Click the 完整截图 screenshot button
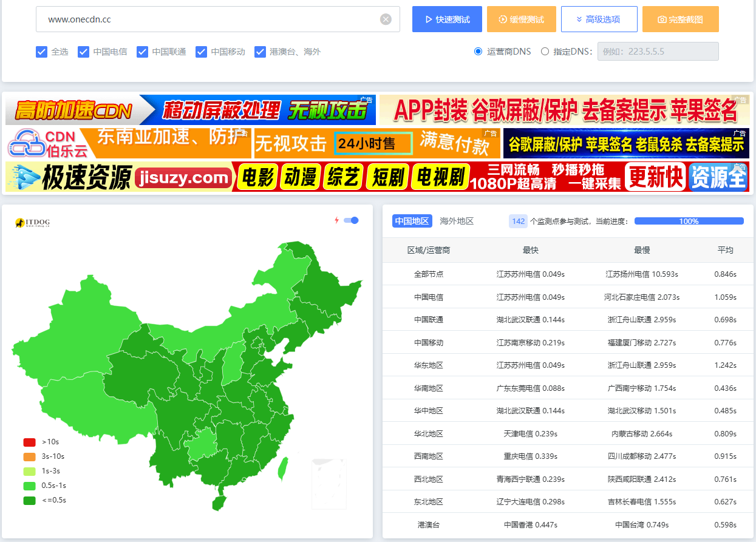 (680, 19)
